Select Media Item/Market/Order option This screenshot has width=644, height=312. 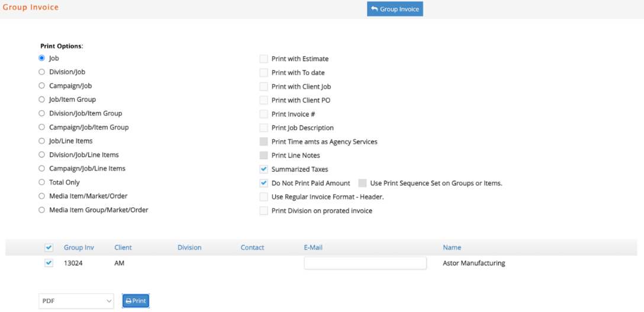click(x=41, y=196)
